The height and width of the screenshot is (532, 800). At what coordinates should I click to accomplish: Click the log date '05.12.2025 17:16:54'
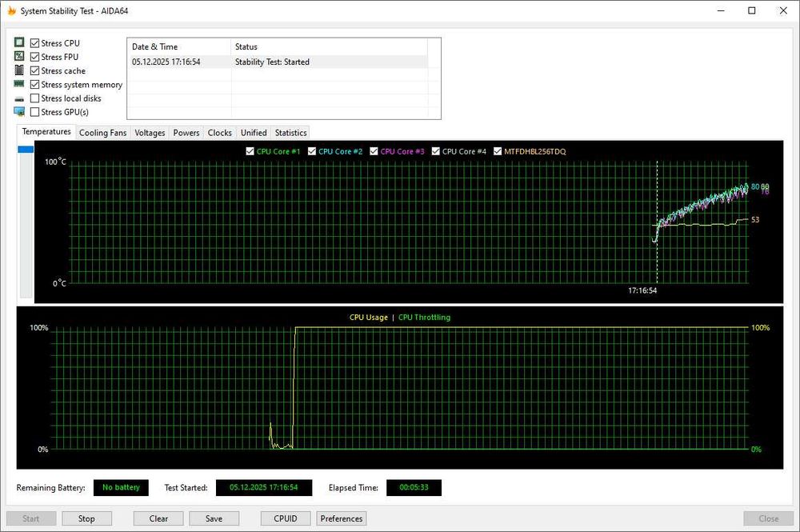(166, 62)
